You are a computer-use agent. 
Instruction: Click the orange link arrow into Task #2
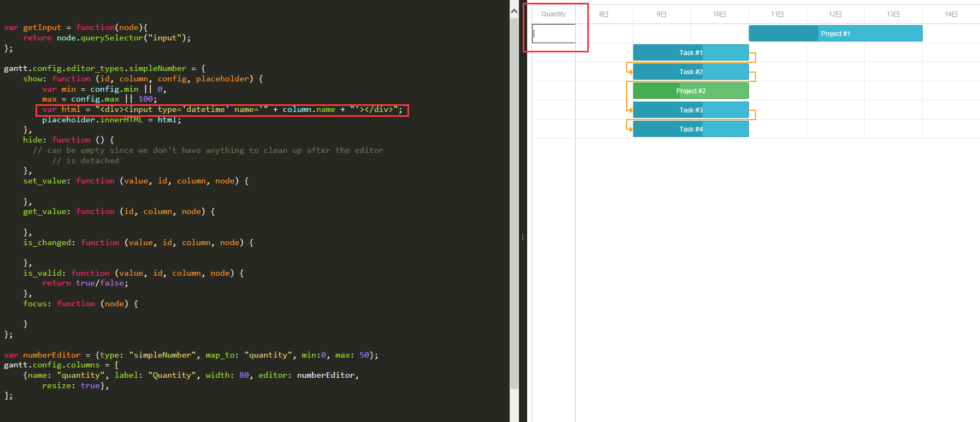(x=630, y=72)
